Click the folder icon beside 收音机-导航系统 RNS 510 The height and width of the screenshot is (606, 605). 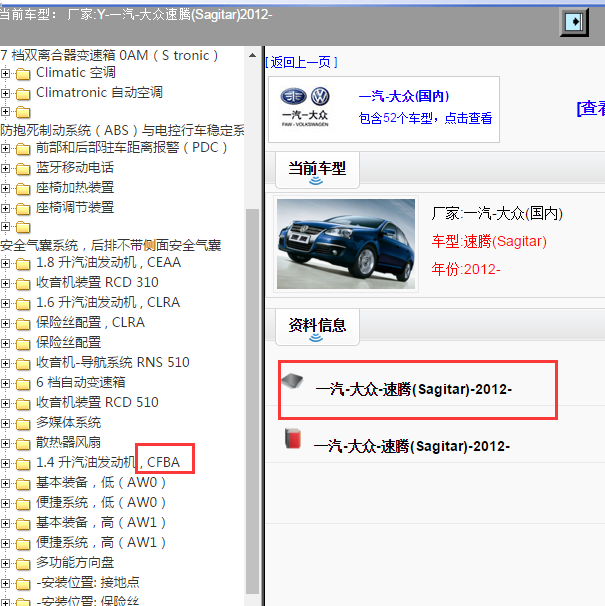[x=23, y=363]
